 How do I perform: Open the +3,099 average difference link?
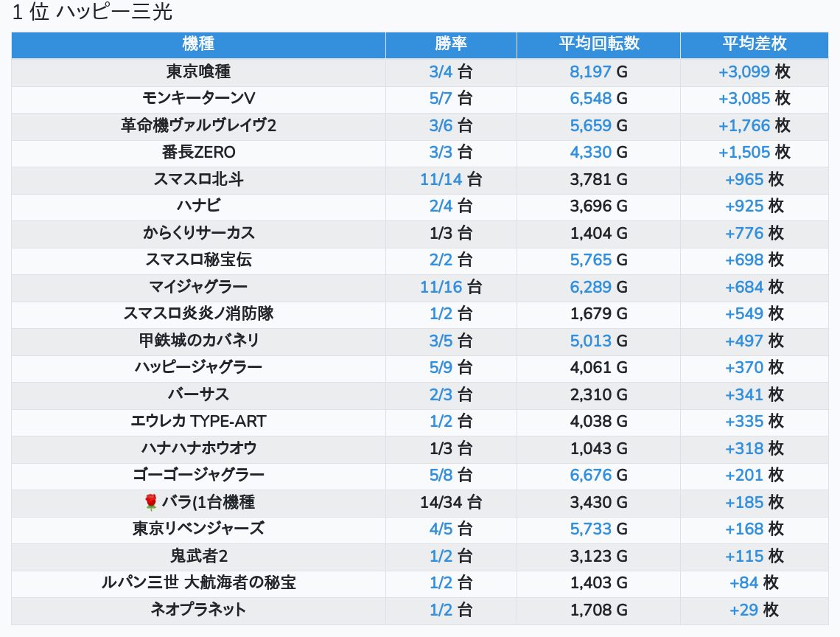pyautogui.click(x=743, y=72)
